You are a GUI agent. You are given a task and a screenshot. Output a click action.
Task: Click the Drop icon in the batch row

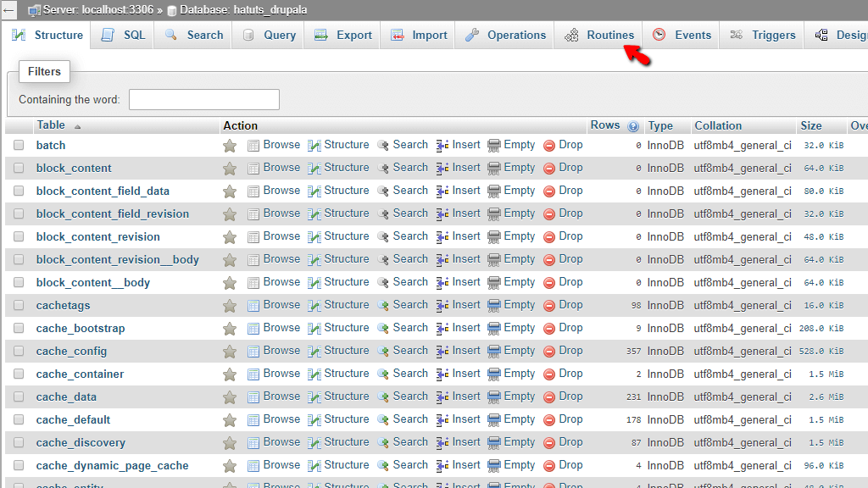coord(549,146)
